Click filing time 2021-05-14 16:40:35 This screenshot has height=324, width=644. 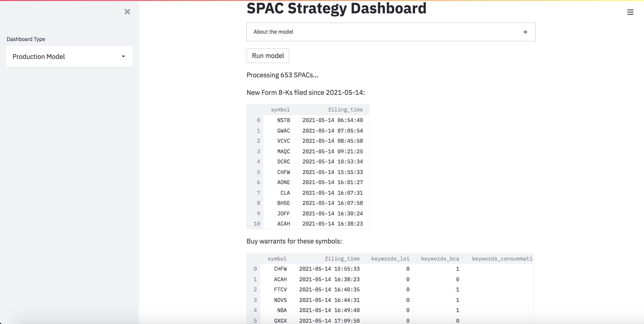(329, 289)
